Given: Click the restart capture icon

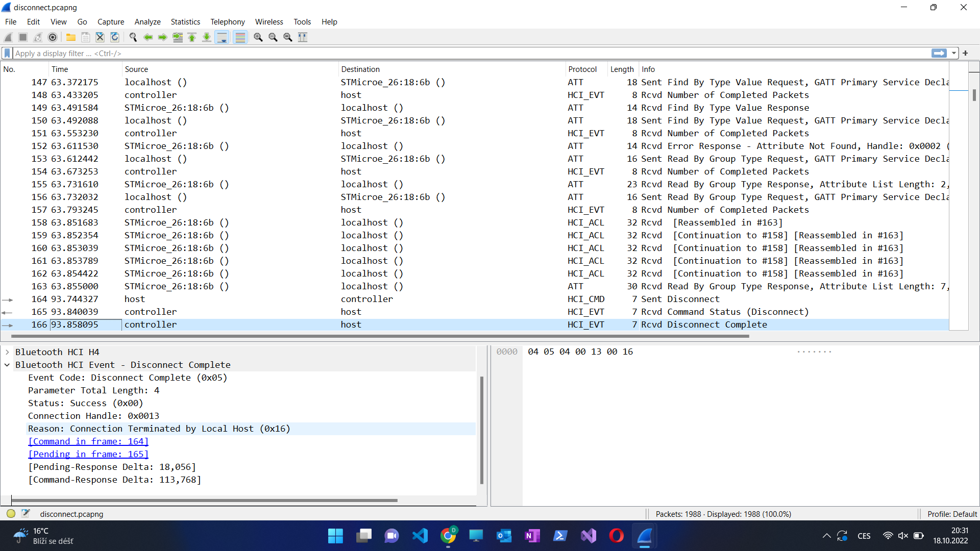Looking at the screenshot, I should tap(37, 37).
